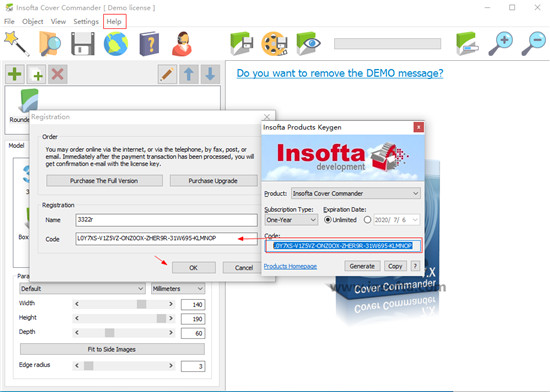Open the globe web update icon
The width and height of the screenshot is (550, 392).
[x=116, y=43]
